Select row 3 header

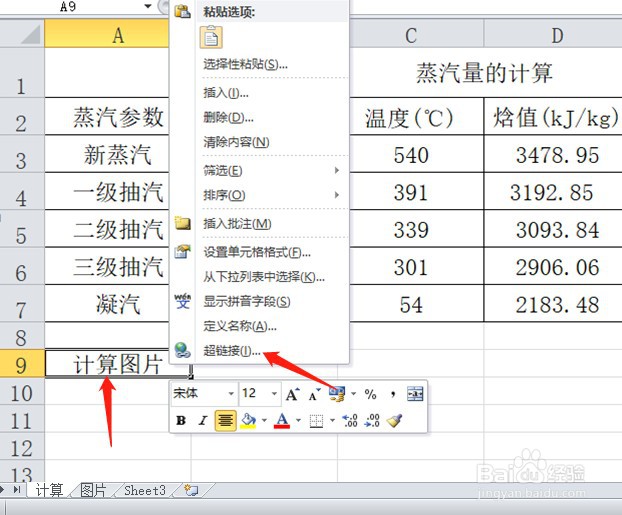[22, 154]
